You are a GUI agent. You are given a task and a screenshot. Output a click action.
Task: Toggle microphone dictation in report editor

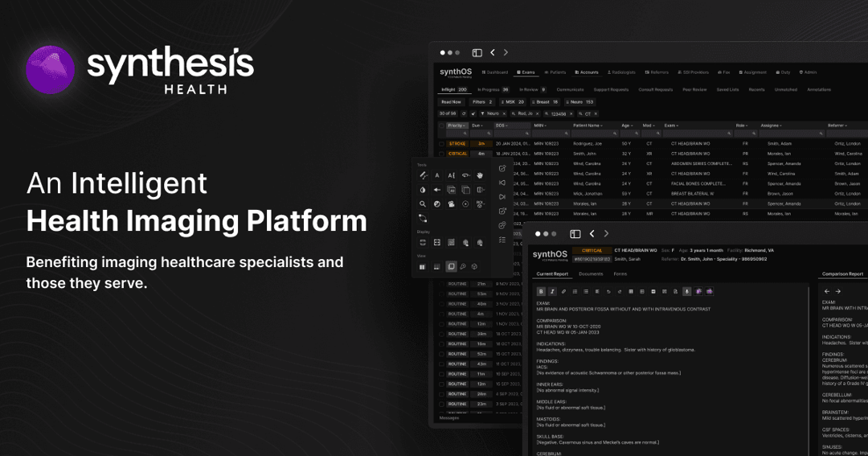pyautogui.click(x=687, y=291)
